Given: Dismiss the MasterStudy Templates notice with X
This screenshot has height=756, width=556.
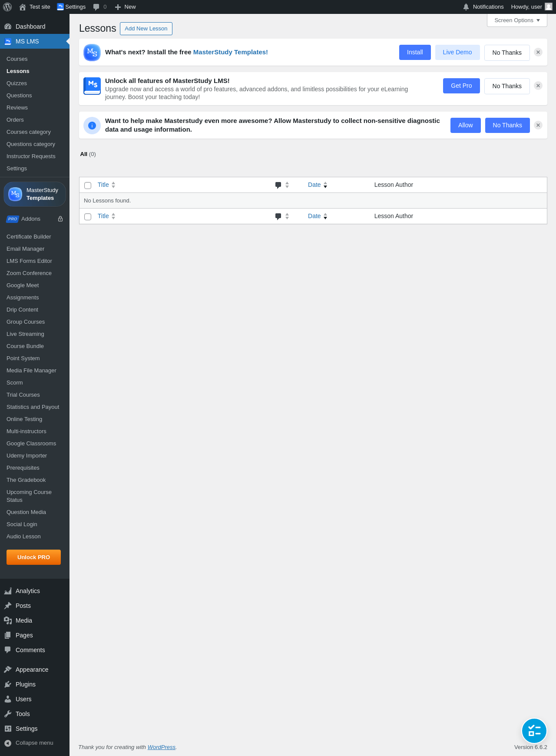Looking at the screenshot, I should pos(538,52).
